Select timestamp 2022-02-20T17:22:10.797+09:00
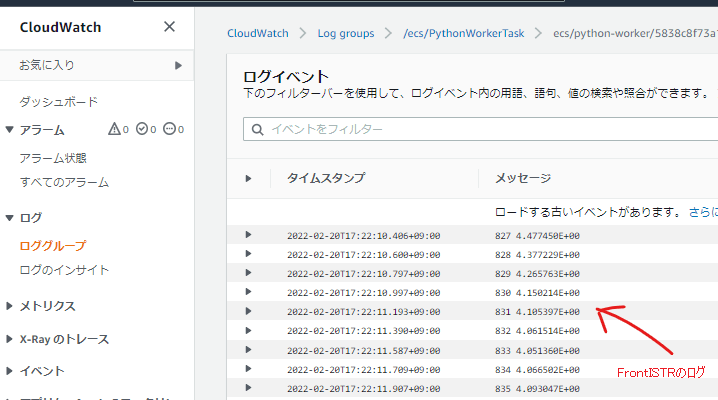The image size is (718, 400). click(x=364, y=274)
